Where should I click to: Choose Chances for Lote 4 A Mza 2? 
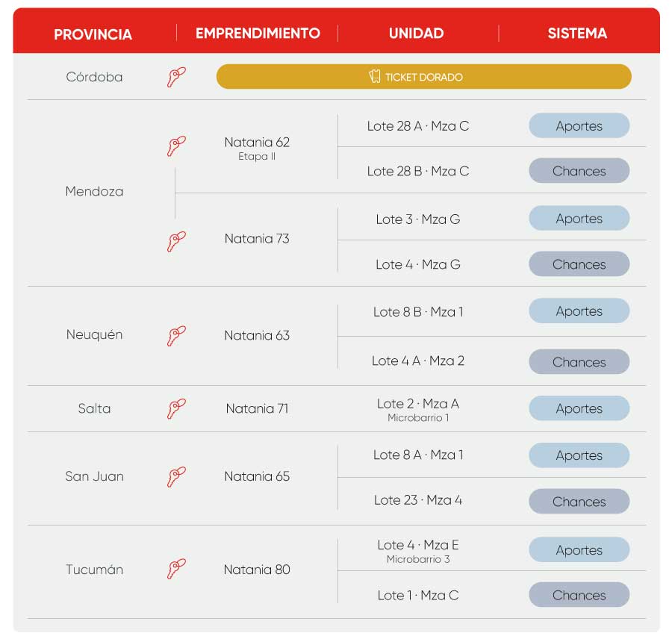tap(579, 362)
